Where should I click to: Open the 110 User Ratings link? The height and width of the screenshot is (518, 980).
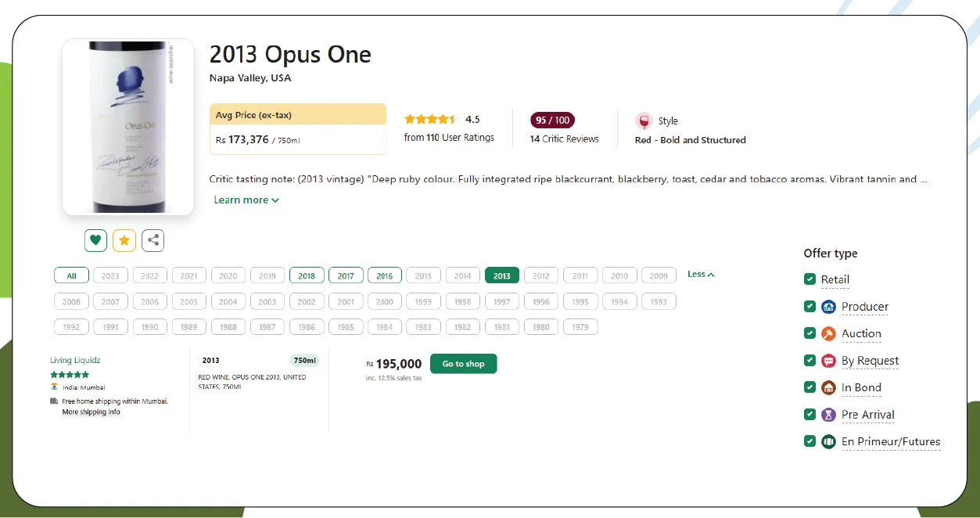coord(449,138)
